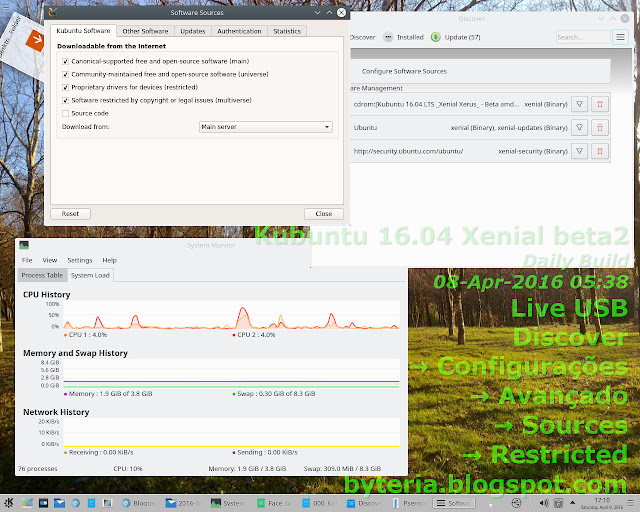
Task: Expand options for the Ubuntu xenial source
Action: (579, 128)
